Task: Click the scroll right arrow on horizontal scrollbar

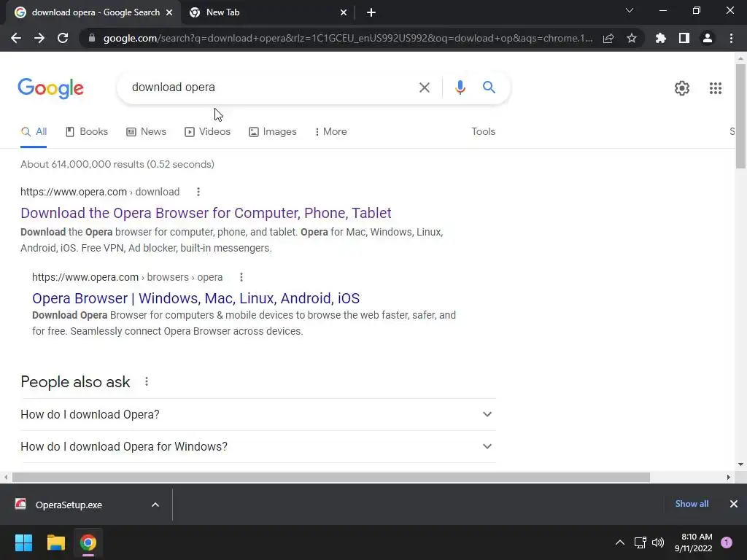Action: pos(728,477)
